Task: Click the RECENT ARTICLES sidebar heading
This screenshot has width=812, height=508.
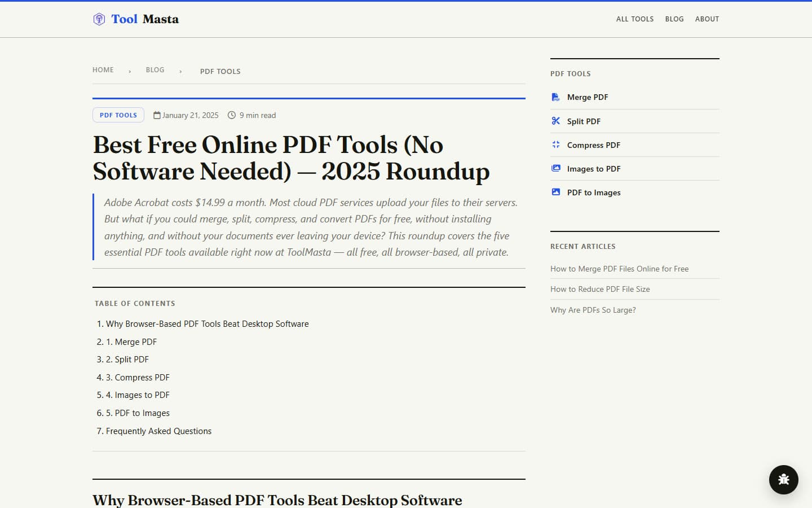Action: click(x=583, y=247)
